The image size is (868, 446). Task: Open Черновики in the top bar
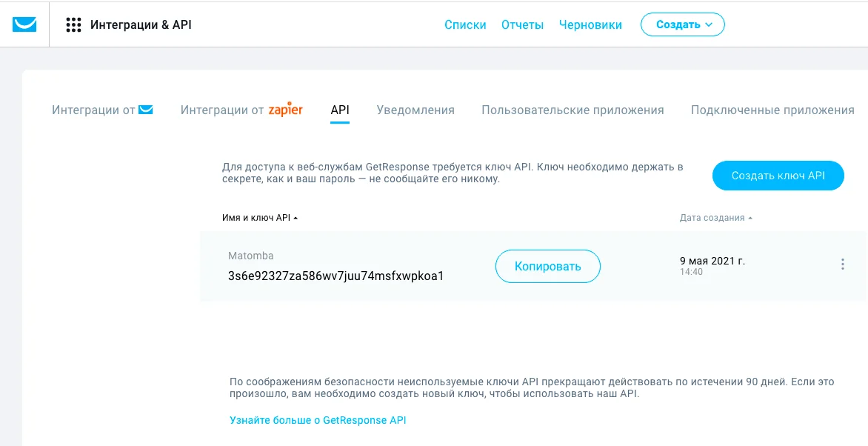pyautogui.click(x=590, y=25)
